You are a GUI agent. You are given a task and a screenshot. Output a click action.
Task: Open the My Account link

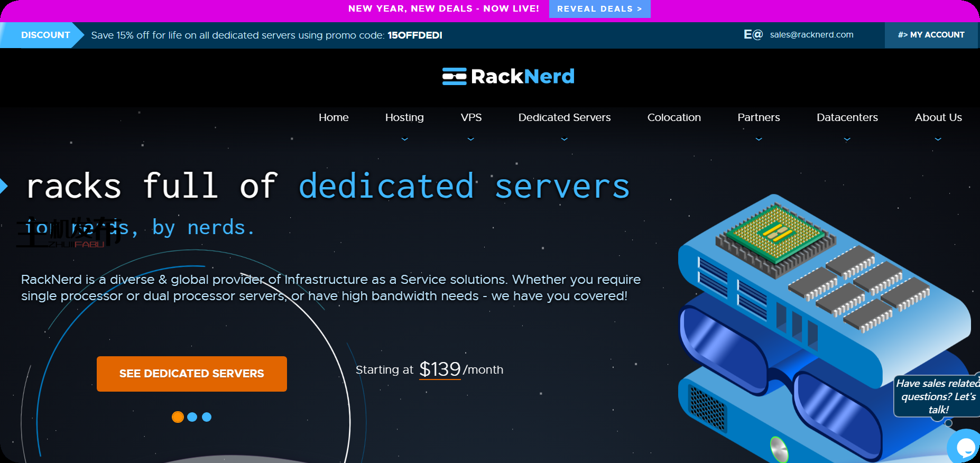coord(931,35)
